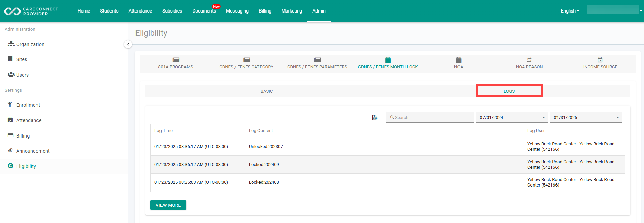Viewport: 644px width, 223px height.
Task: Click the NOA Reason repeat-arrows icon
Action: (529, 60)
